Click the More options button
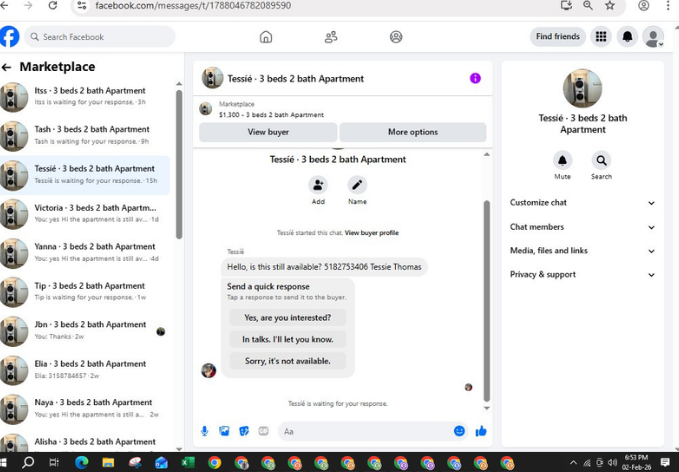 pos(413,132)
